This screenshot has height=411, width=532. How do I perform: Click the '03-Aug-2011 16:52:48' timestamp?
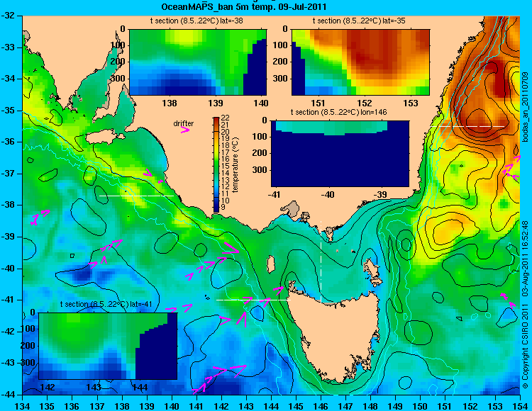pos(525,258)
